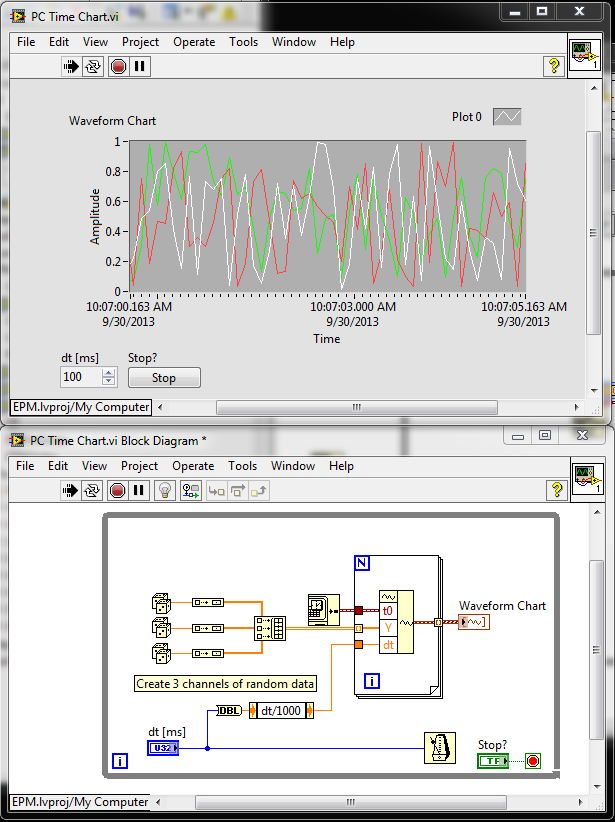Screen dimensions: 615x822
Task: Open Tools menu in front panel window
Action: click(x=243, y=42)
